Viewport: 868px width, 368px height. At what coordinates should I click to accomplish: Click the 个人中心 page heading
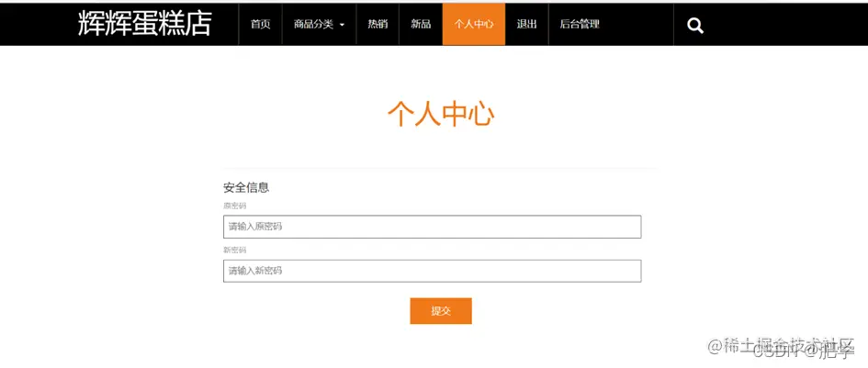coord(441,115)
